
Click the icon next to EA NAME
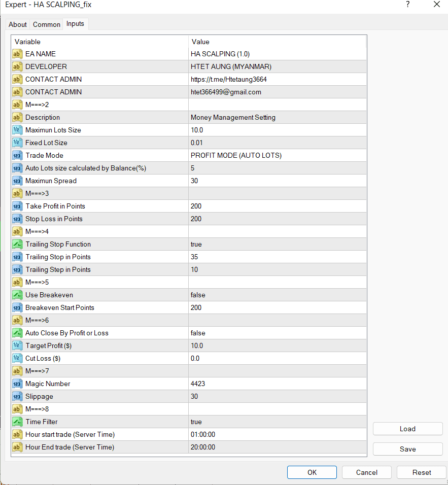point(17,54)
